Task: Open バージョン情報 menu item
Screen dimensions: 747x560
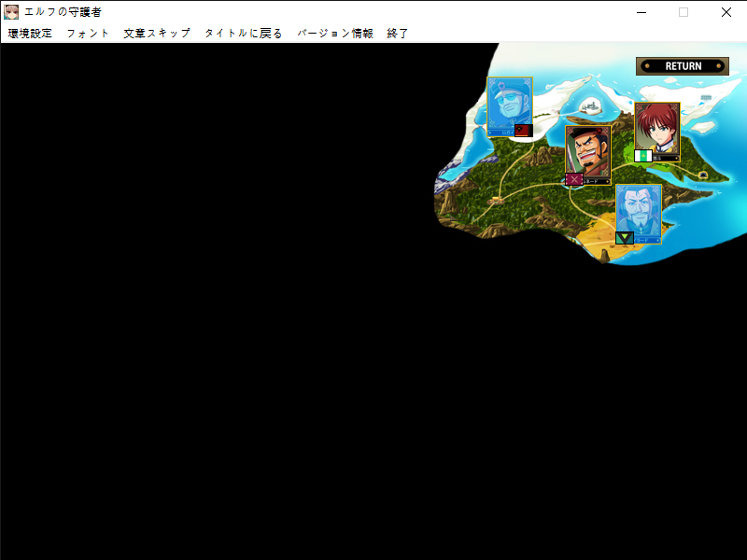Action: point(335,34)
